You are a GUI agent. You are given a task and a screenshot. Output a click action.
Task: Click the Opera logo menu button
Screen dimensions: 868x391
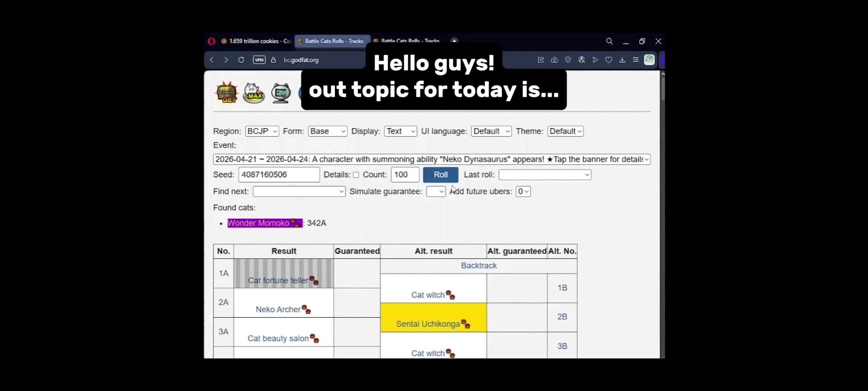coord(211,41)
